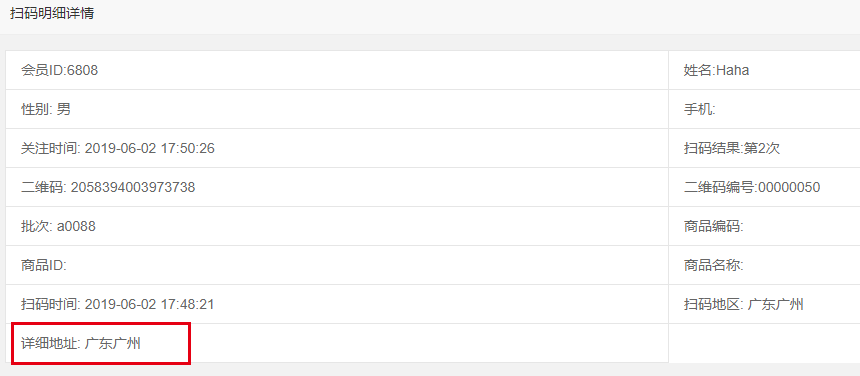The width and height of the screenshot is (860, 376).
Task: Click the 姓名:Haha field
Action: [764, 70]
